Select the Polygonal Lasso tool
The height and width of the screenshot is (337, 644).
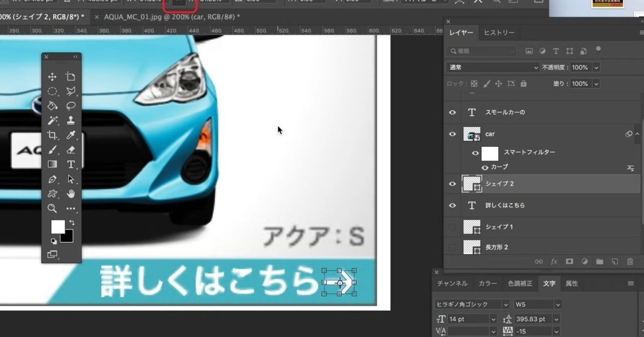point(70,92)
